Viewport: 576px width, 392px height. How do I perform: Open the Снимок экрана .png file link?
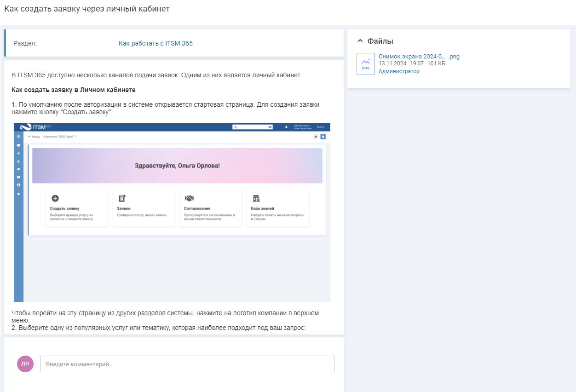pos(419,57)
